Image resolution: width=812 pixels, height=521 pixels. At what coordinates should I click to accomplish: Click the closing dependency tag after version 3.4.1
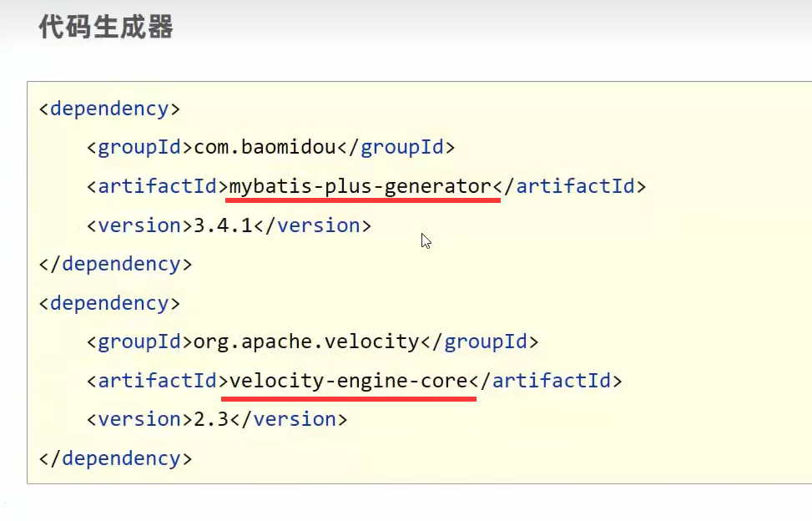[x=115, y=264]
